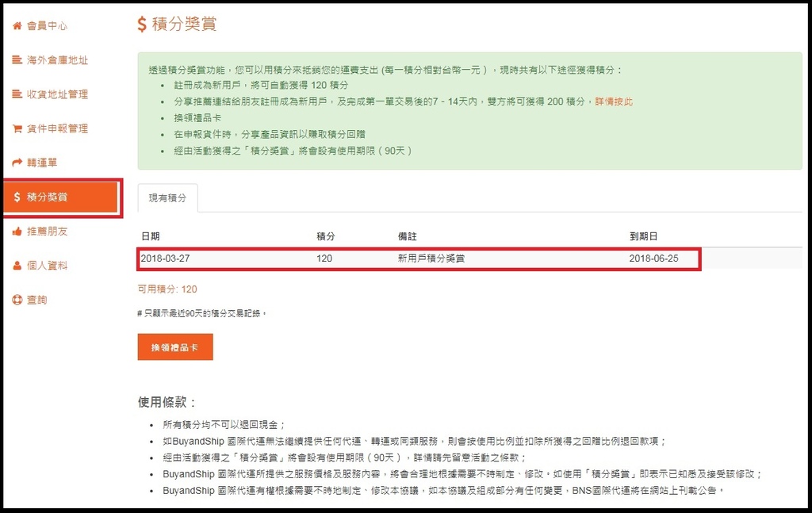The image size is (812, 513).
Task: Click the 日期 column header
Action: point(151,236)
